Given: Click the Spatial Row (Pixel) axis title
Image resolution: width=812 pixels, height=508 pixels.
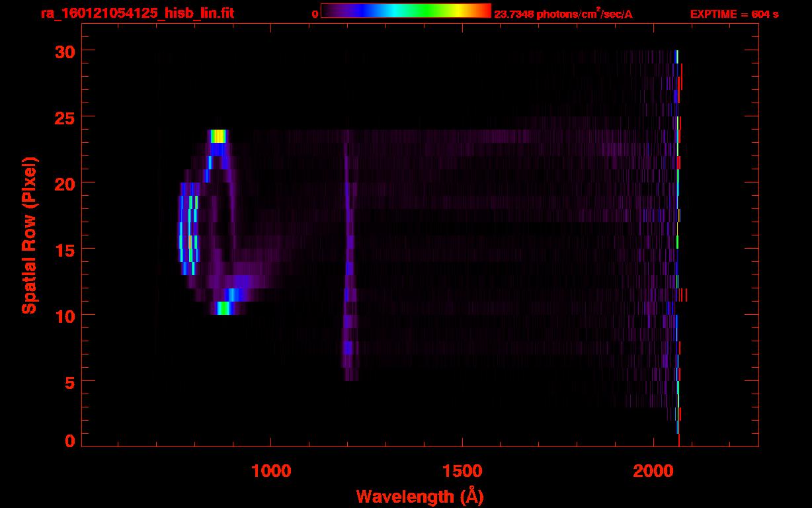Looking at the screenshot, I should (x=29, y=235).
